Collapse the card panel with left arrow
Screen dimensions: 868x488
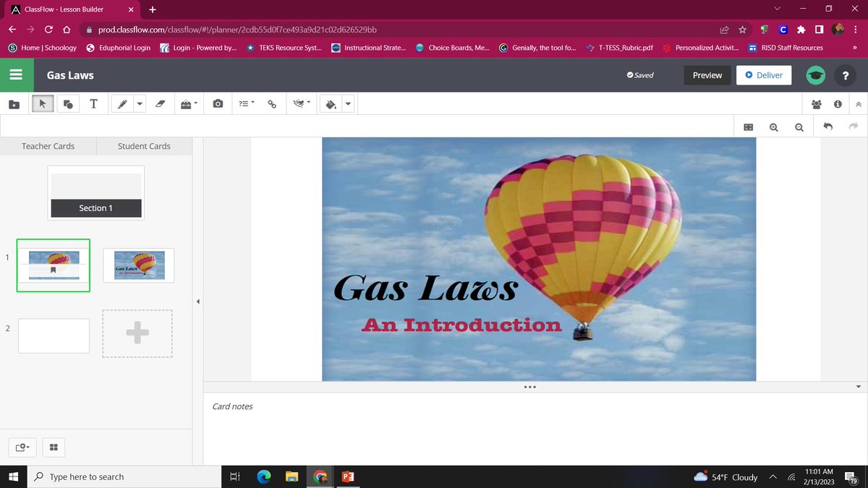pyautogui.click(x=198, y=301)
